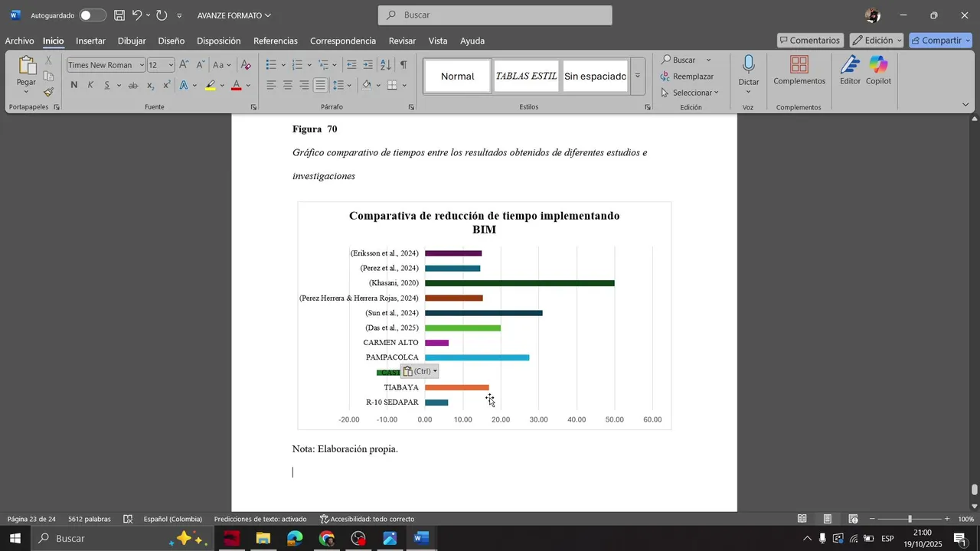This screenshot has width=980, height=551.
Task: Toggle subscript formatting
Action: point(150,85)
